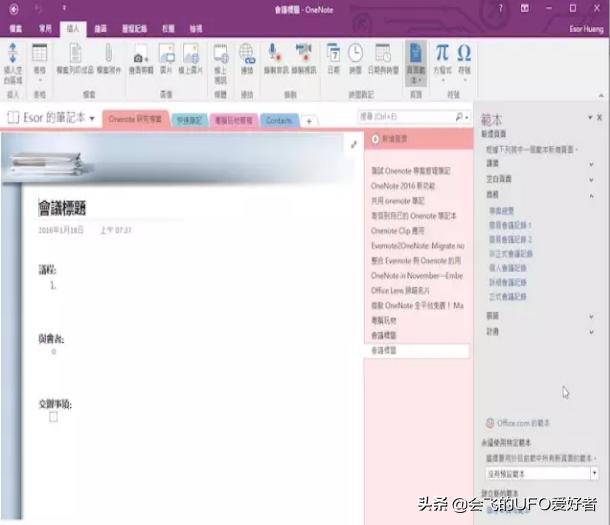Open the Office Lens page in list
Image resolution: width=610 pixels, height=525 pixels.
(400, 290)
